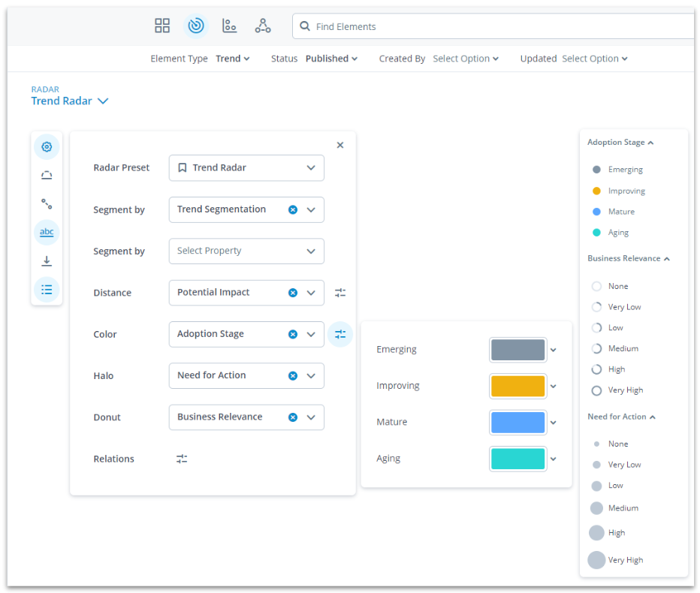Expand the Need for Action halo dropdown
The width and height of the screenshot is (700, 593).
[x=311, y=376]
